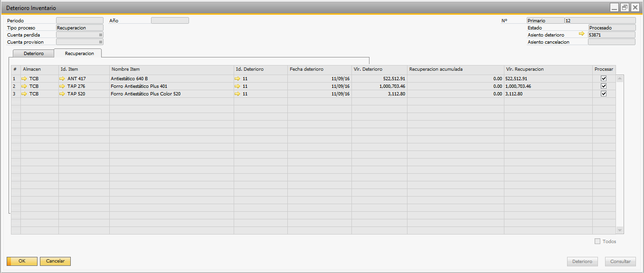The width and height of the screenshot is (644, 273).
Task: Click the Periodo input field
Action: pos(79,20)
